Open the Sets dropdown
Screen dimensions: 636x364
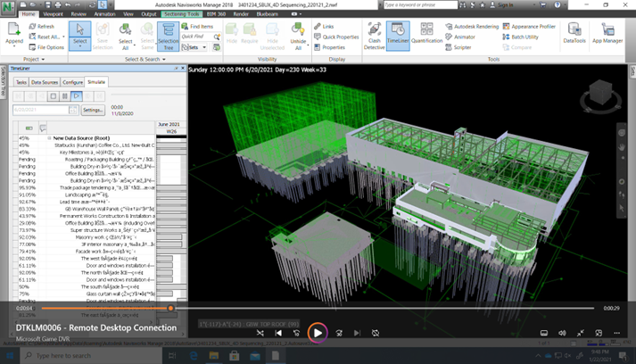[x=204, y=47]
